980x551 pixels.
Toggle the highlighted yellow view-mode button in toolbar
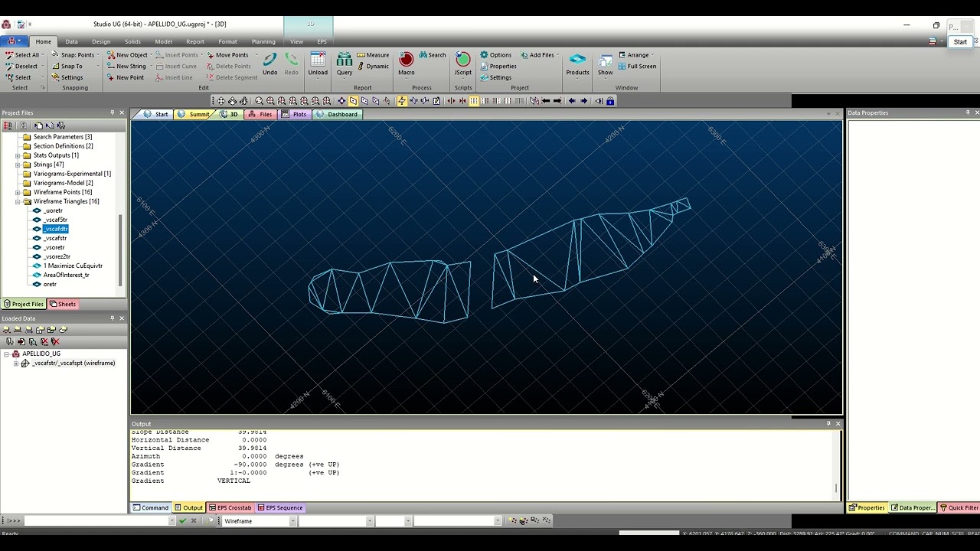pos(353,101)
